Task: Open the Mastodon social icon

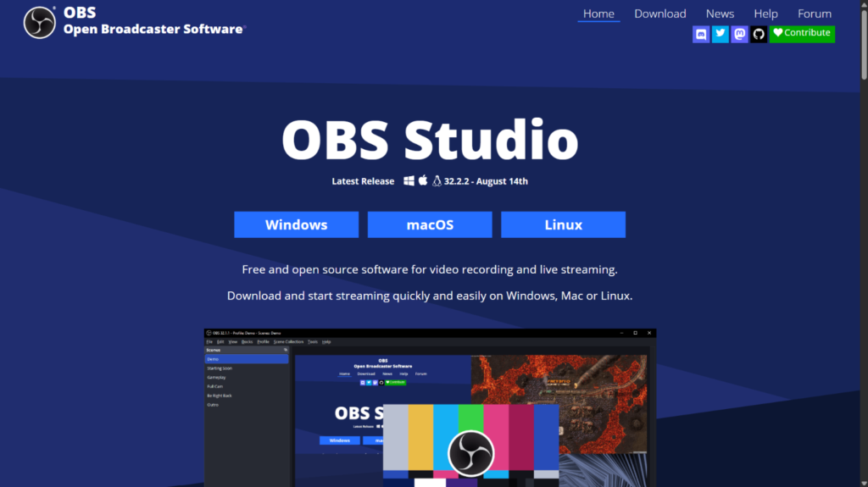Action: [739, 34]
